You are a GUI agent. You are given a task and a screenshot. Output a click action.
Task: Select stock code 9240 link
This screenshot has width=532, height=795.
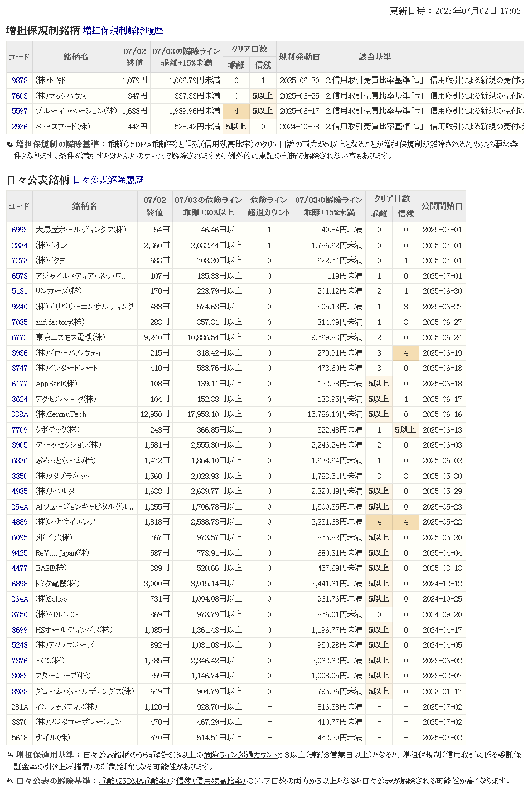click(20, 307)
